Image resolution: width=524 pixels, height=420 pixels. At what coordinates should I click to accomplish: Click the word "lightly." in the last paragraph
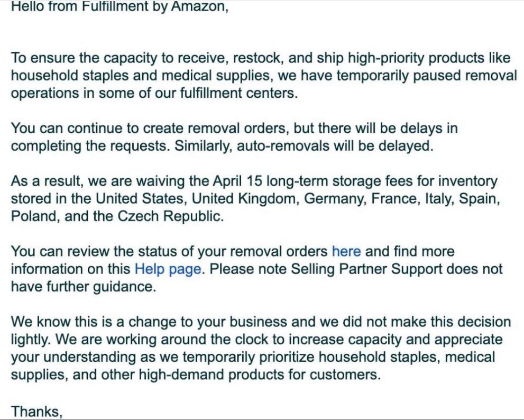(31, 340)
